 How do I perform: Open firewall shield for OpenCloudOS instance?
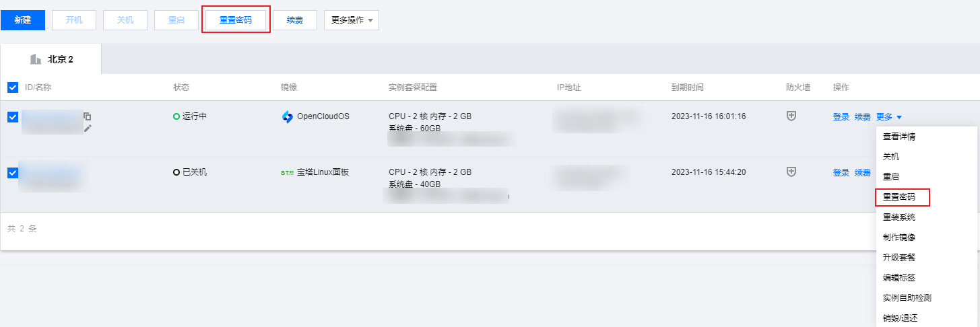pos(792,116)
